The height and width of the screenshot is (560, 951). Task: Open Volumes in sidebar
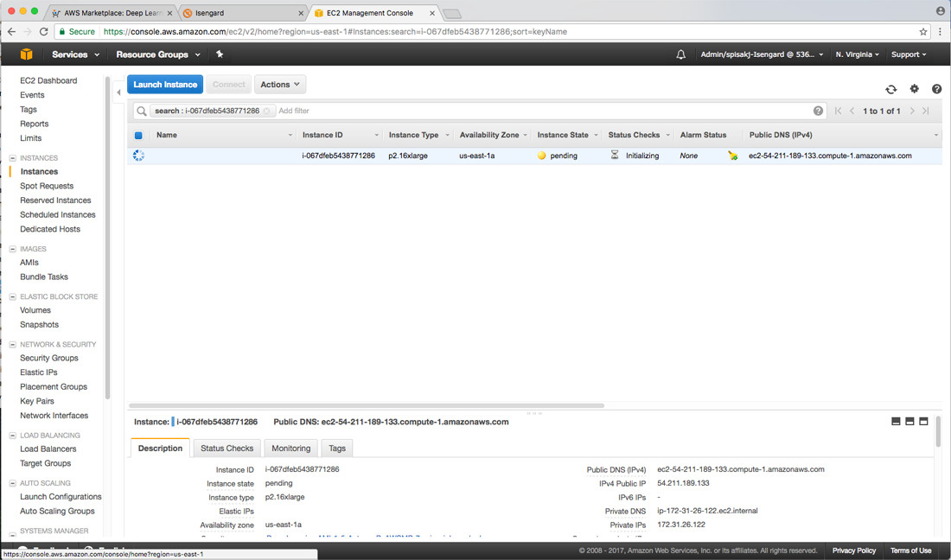coord(35,310)
